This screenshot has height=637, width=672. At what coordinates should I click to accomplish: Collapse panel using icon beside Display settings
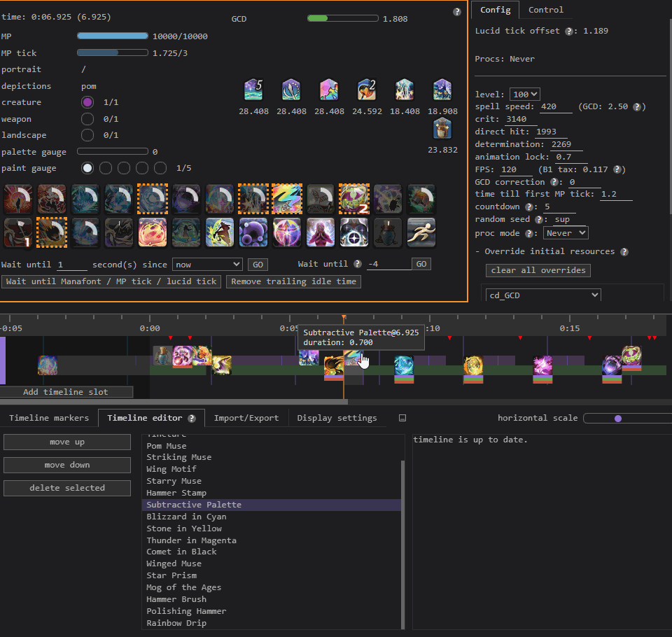tap(402, 418)
